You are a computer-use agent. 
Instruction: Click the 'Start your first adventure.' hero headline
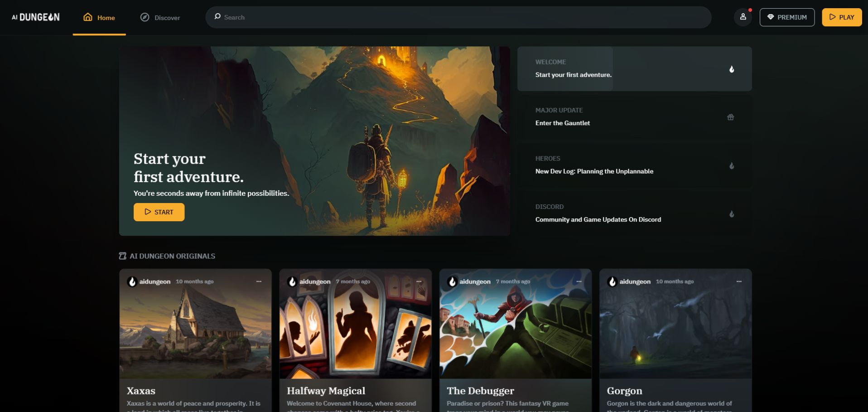(x=188, y=168)
